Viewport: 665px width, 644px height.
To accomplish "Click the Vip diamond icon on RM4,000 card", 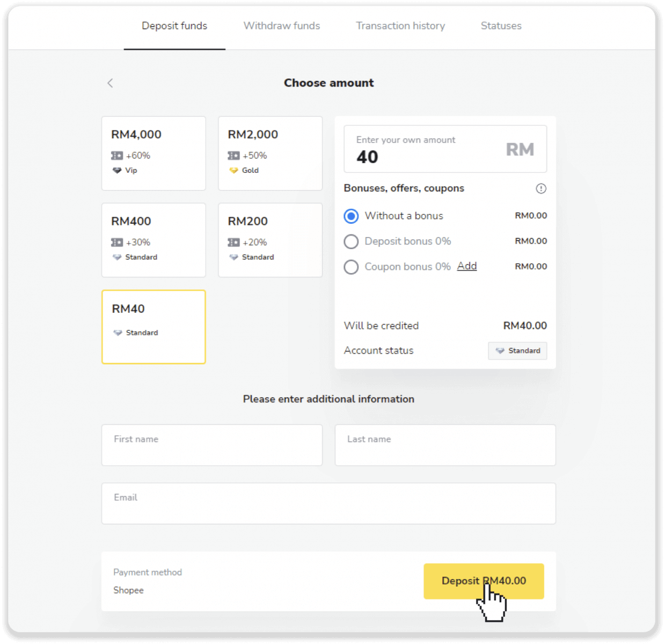I will [x=117, y=171].
